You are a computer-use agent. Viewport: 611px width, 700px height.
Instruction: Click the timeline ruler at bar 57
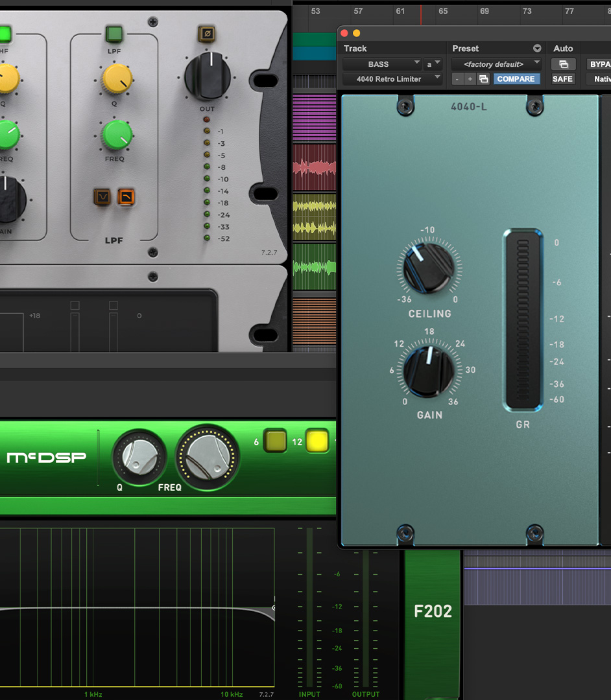point(358,11)
